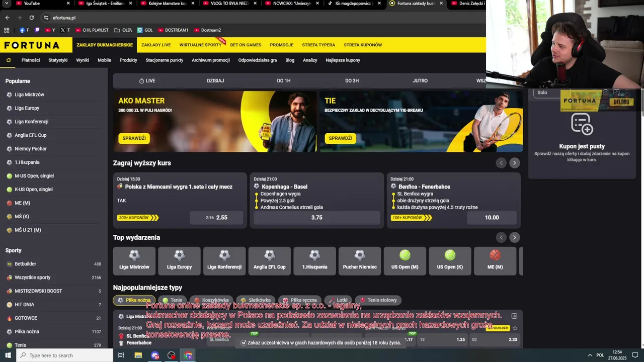Show previous higher-odds offers with left arrow
This screenshot has height=362, width=644.
point(501,163)
